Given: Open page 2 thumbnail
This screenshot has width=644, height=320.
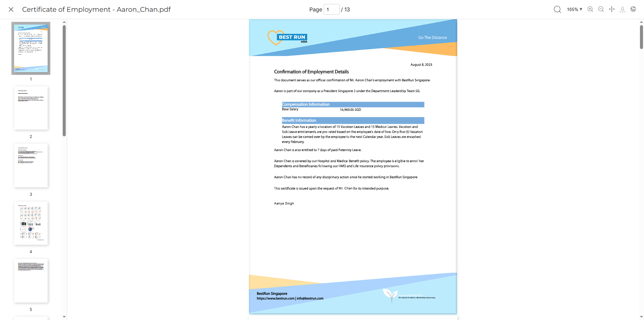Looking at the screenshot, I should (x=31, y=108).
